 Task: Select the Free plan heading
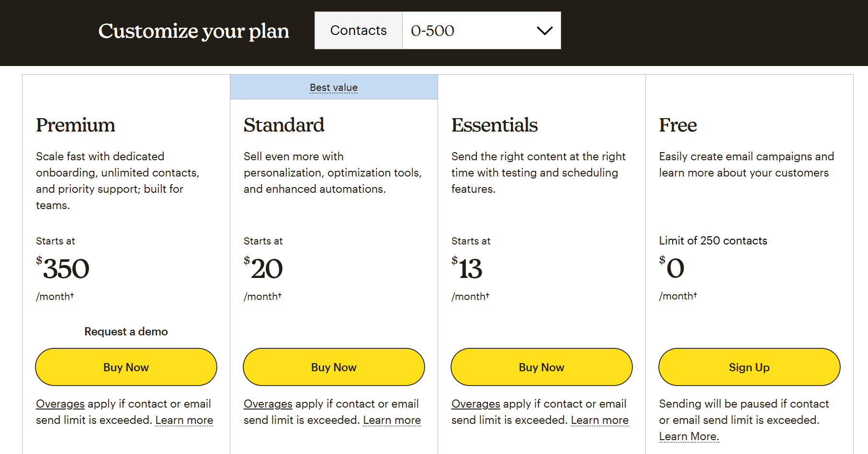[x=678, y=125]
